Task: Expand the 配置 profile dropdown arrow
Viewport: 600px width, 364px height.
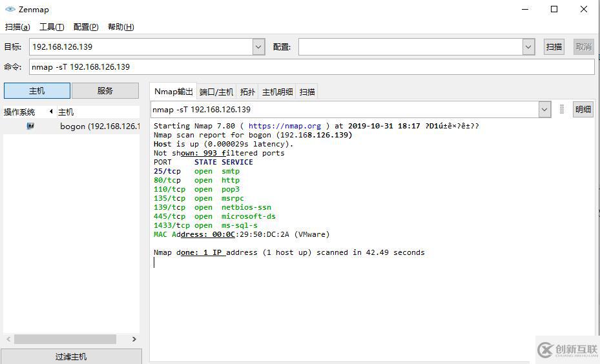Action: [x=528, y=47]
